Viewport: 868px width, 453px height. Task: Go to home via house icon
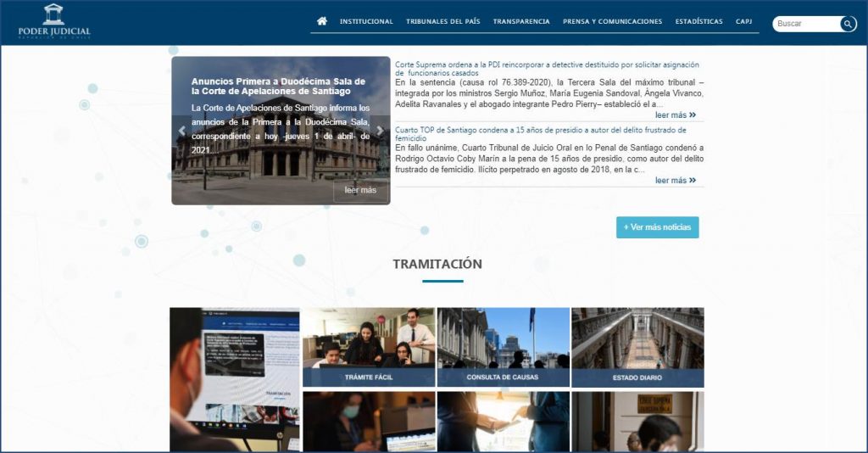tap(321, 21)
